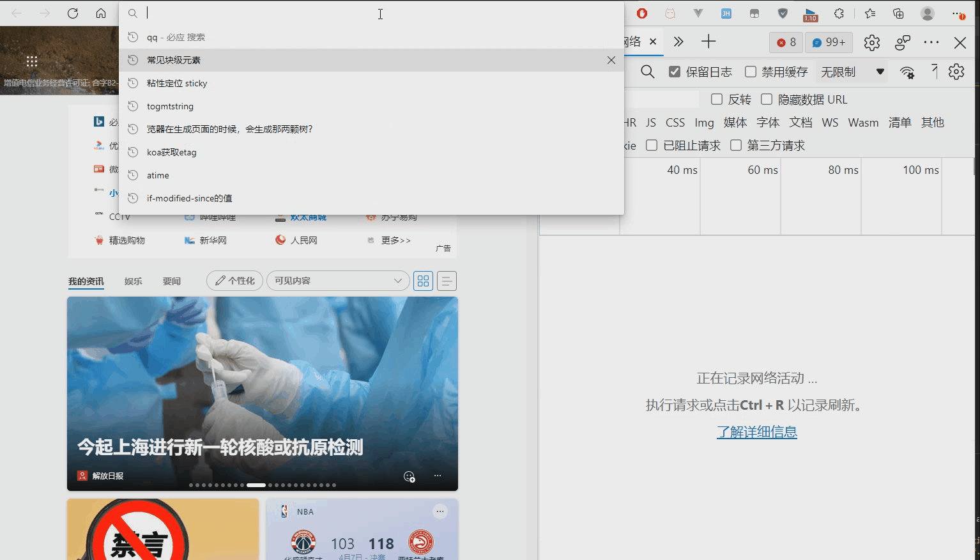The height and width of the screenshot is (560, 980).
Task: Close the DevTools panel
Action: (960, 43)
